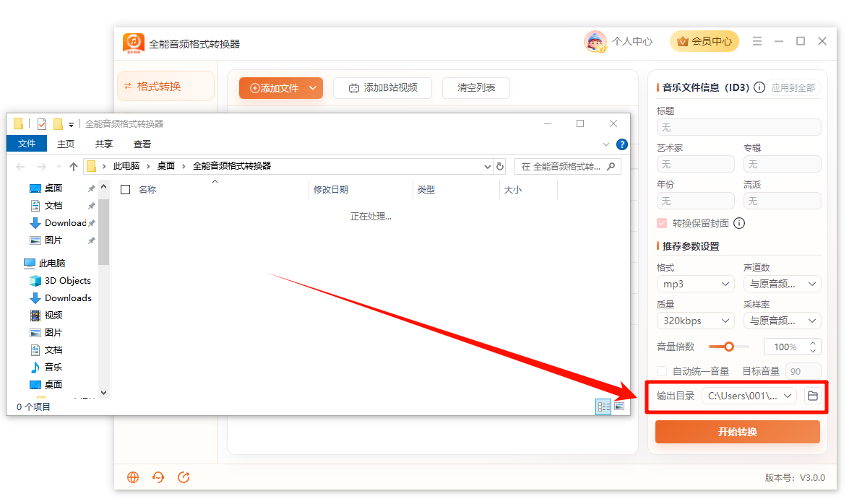The height and width of the screenshot is (504, 849).
Task: Click the ID3 info circle icon
Action: (x=759, y=87)
